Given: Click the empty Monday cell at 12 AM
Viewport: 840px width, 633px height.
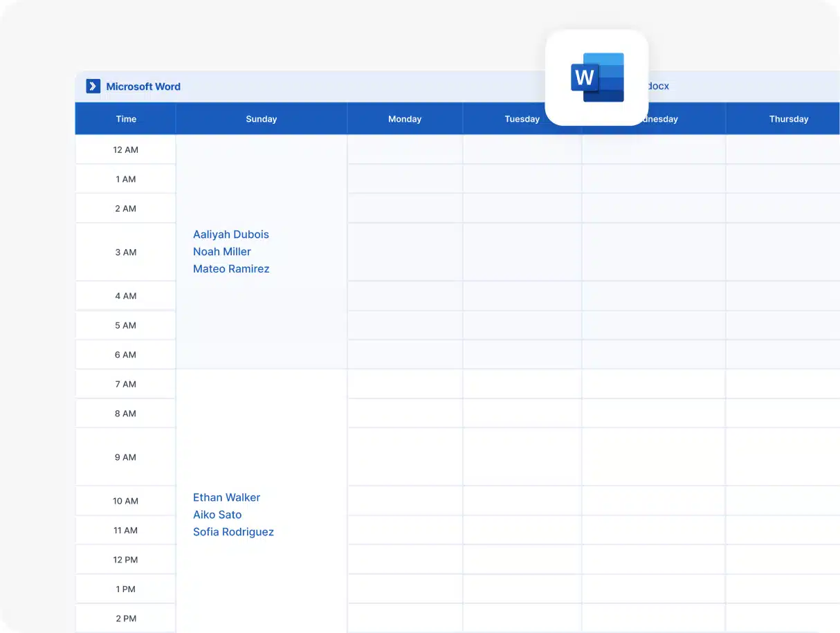Looking at the screenshot, I should pos(405,150).
